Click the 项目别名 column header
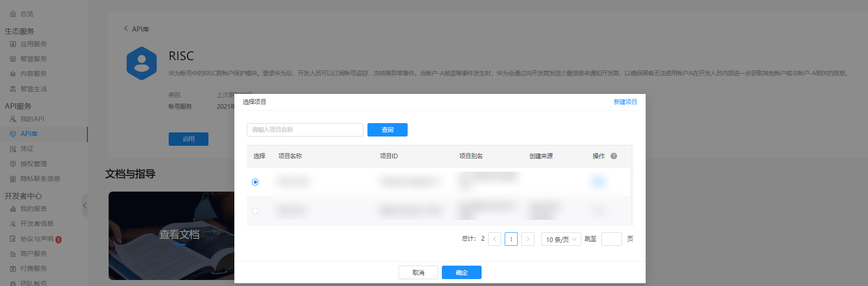The width and height of the screenshot is (868, 286). [x=471, y=156]
